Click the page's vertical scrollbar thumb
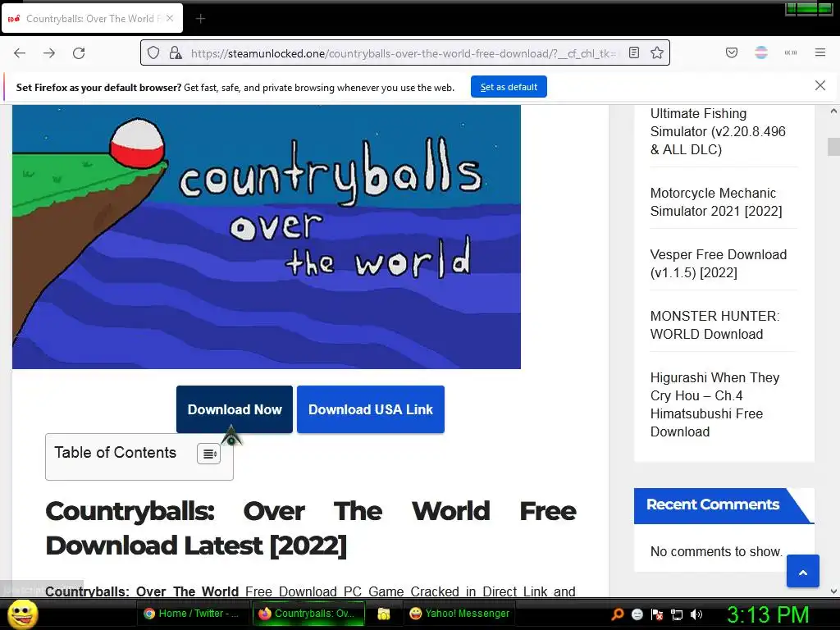840x630 pixels. (833, 146)
